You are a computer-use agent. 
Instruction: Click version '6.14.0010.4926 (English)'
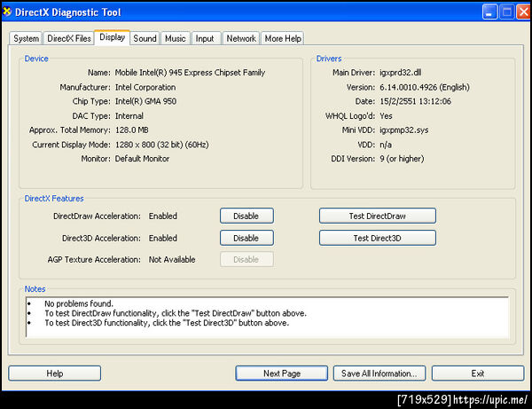tap(425, 87)
